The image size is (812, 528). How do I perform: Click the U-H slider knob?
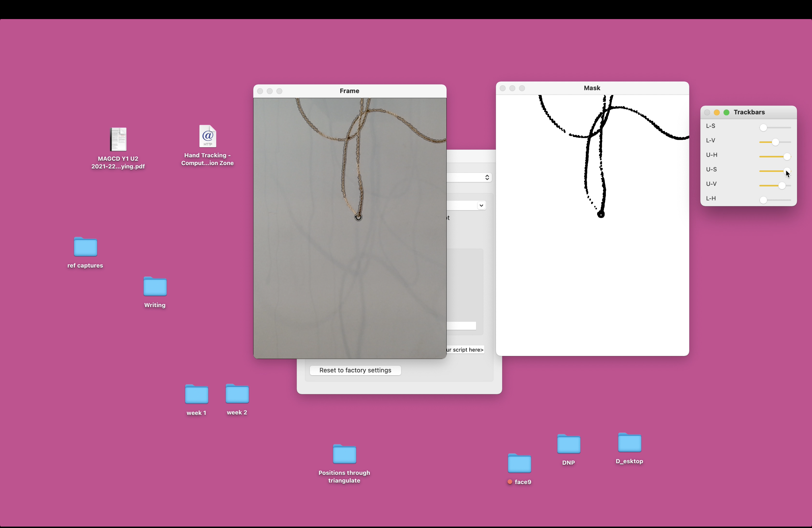coord(787,157)
